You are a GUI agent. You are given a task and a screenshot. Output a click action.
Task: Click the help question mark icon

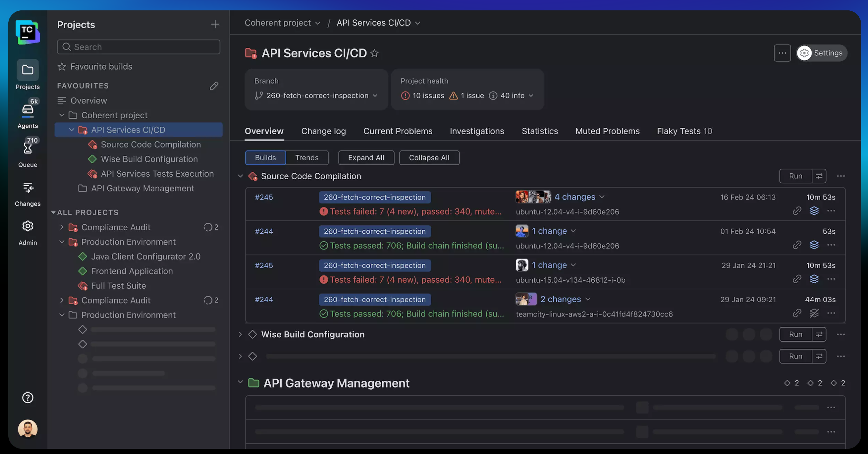click(x=28, y=398)
